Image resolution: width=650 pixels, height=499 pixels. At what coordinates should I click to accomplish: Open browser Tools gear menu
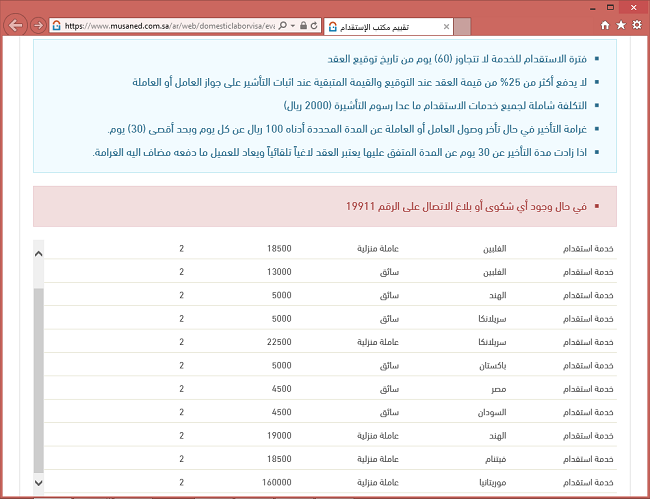click(637, 25)
